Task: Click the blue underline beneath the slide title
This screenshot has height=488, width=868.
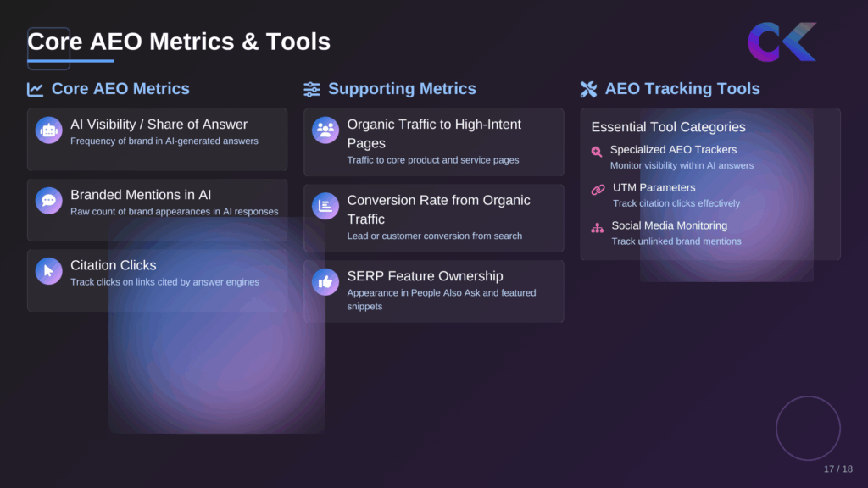Action: point(70,61)
